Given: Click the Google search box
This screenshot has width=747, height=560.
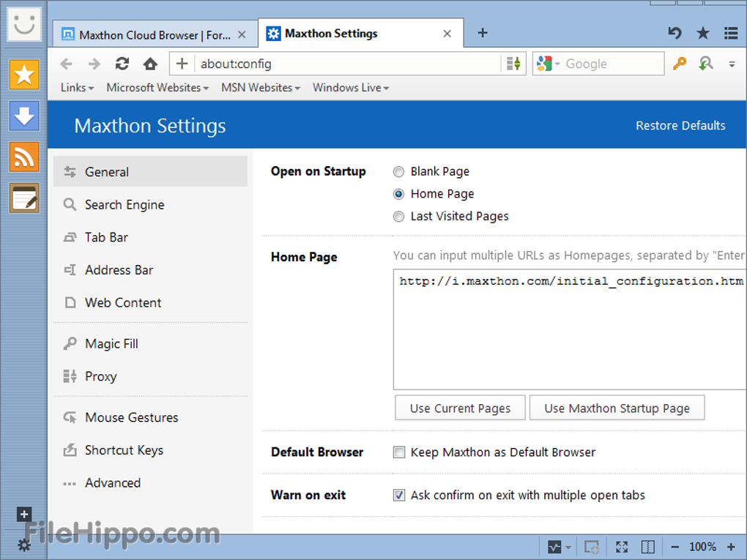Looking at the screenshot, I should (613, 64).
